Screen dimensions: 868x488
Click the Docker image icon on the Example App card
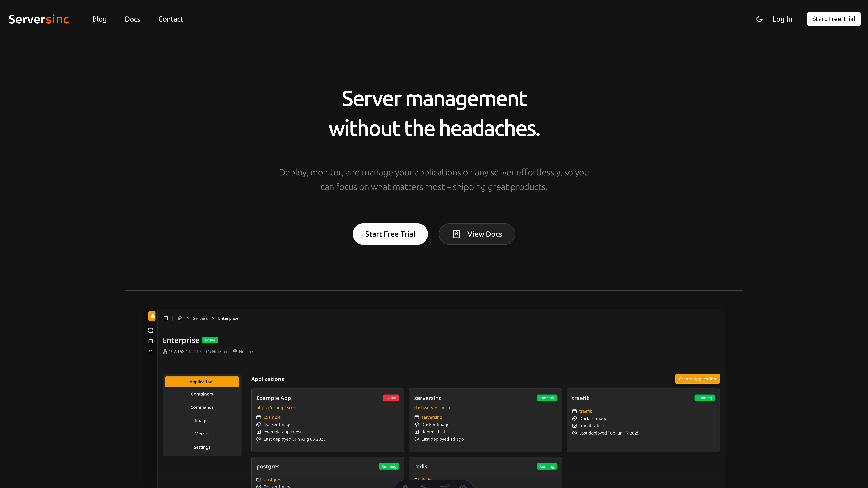258,424
